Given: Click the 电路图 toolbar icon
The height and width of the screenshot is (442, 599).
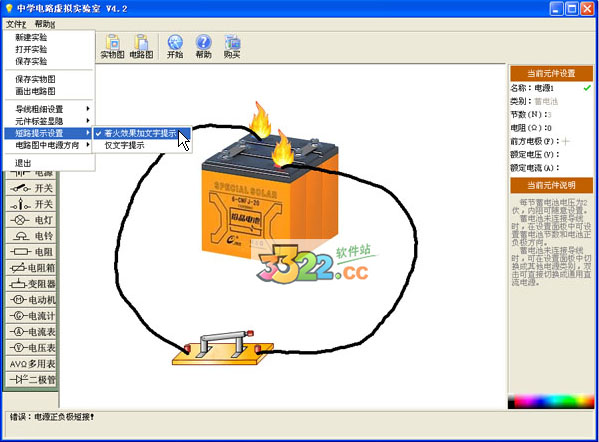Looking at the screenshot, I should (141, 47).
